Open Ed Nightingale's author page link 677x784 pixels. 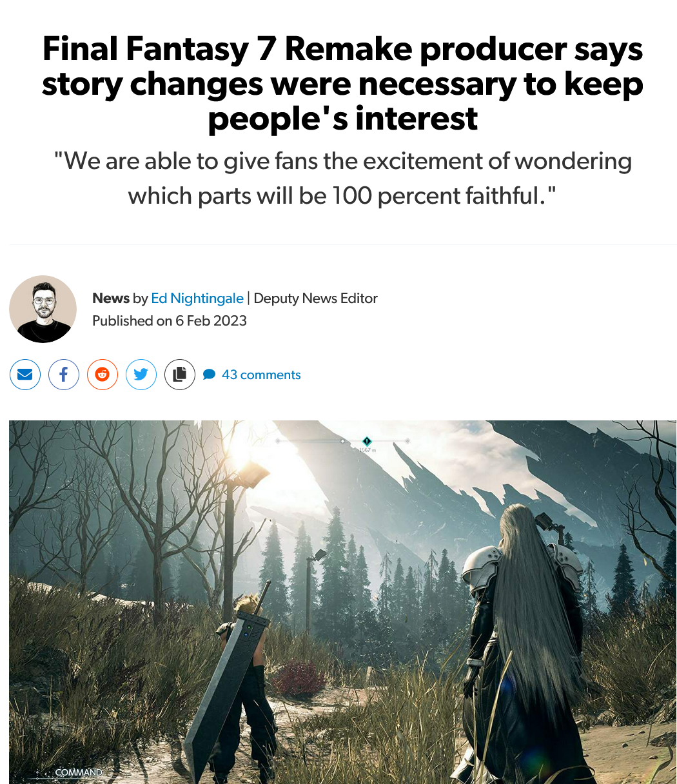tap(197, 298)
